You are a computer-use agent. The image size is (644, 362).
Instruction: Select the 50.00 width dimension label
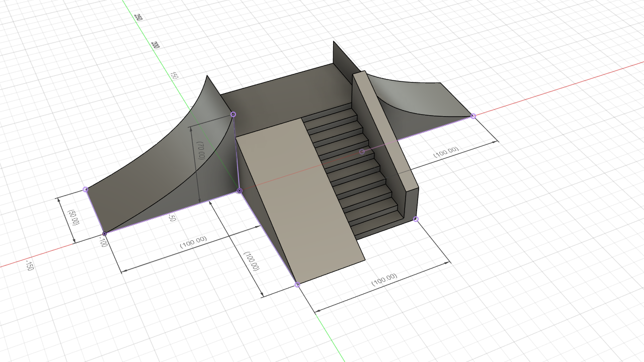[x=73, y=217]
